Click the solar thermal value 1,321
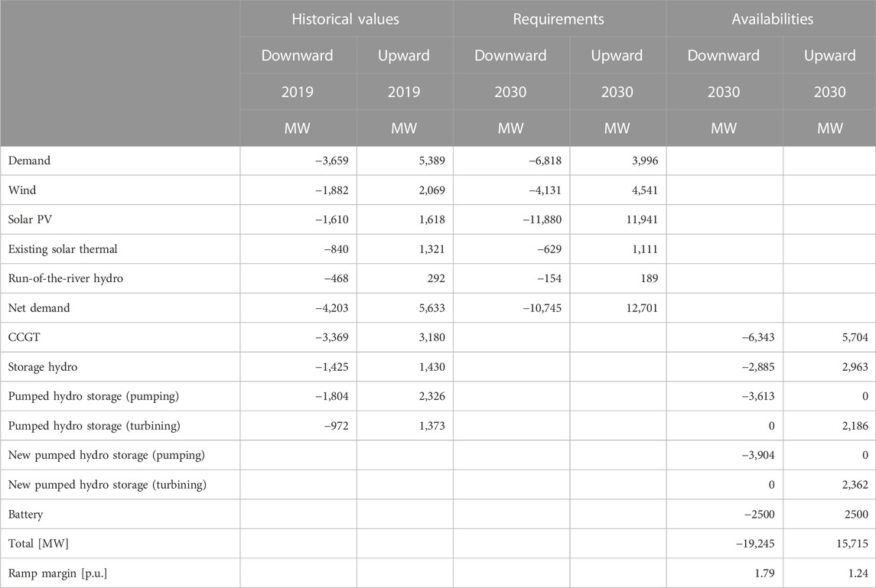 pyautogui.click(x=430, y=249)
